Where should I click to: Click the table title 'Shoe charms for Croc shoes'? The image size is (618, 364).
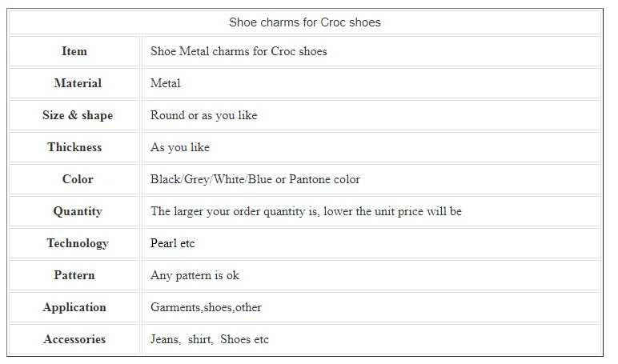[305, 22]
